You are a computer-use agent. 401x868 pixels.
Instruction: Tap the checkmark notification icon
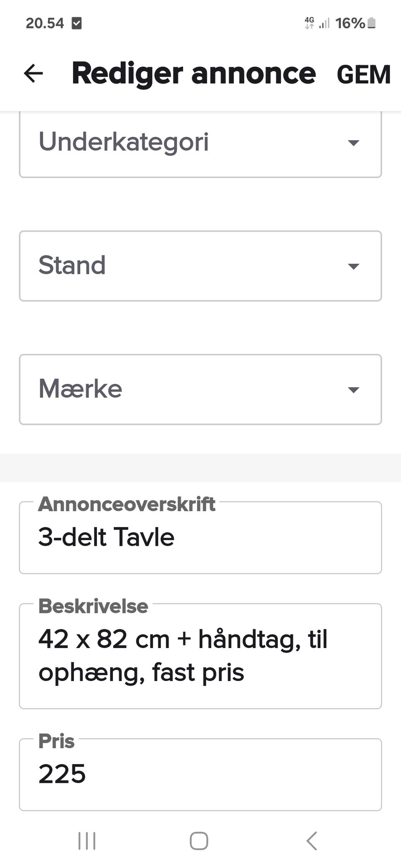(x=76, y=23)
